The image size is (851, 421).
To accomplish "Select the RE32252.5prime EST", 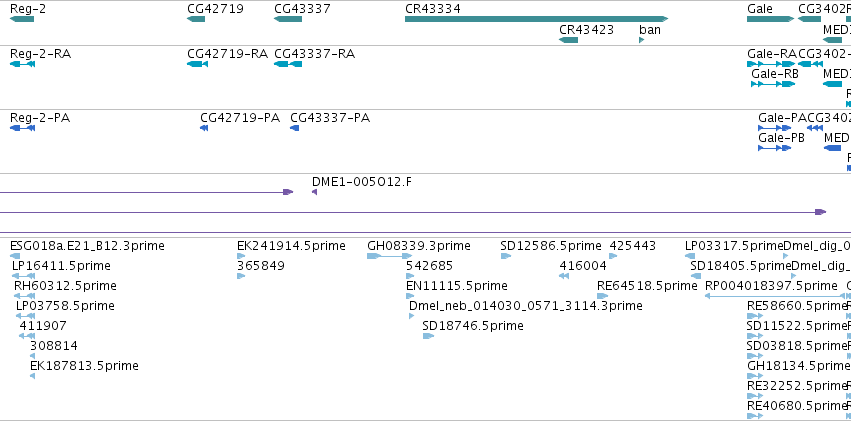I will click(755, 396).
